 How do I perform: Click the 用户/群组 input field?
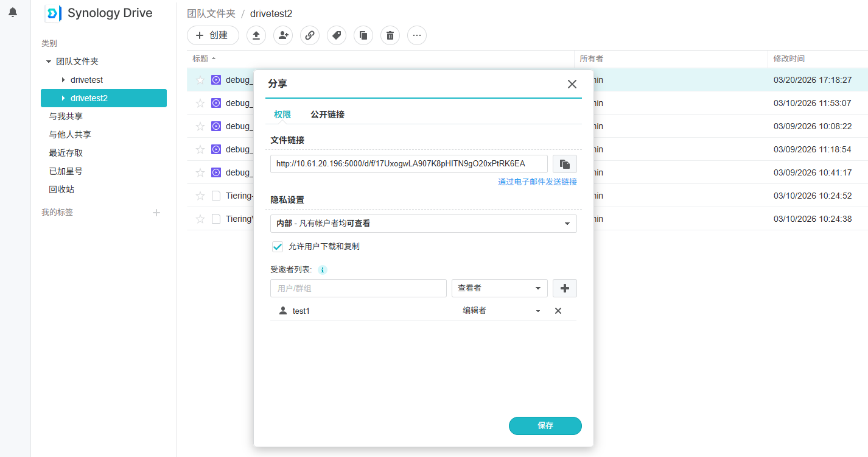click(x=358, y=288)
